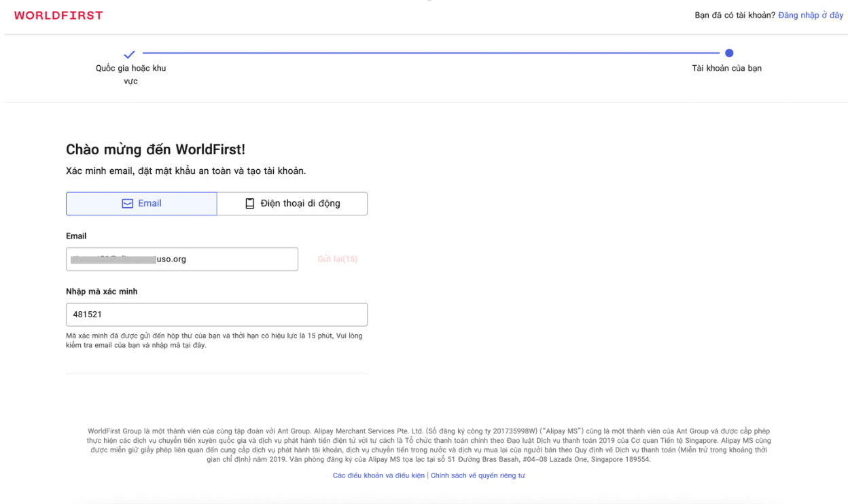Click the envelope icon in Email tab
This screenshot has height=504, width=848.
[x=127, y=204]
